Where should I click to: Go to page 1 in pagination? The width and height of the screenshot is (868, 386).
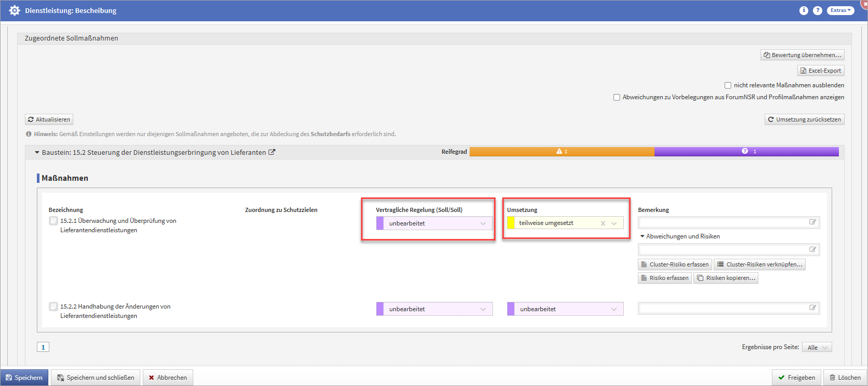tap(43, 347)
